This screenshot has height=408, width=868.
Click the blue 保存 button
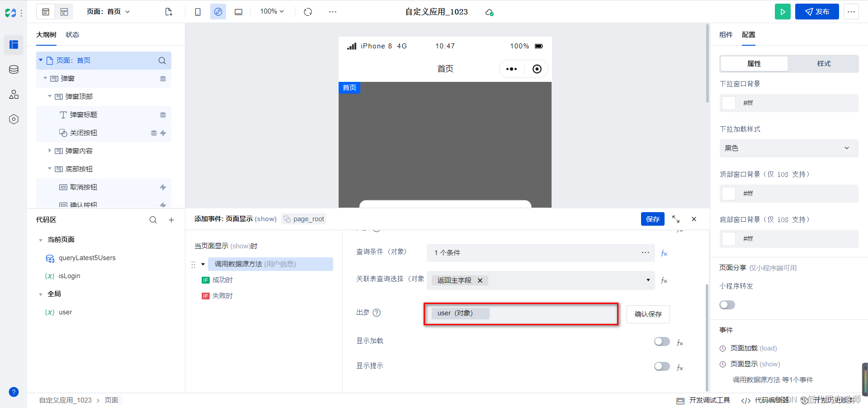click(653, 219)
